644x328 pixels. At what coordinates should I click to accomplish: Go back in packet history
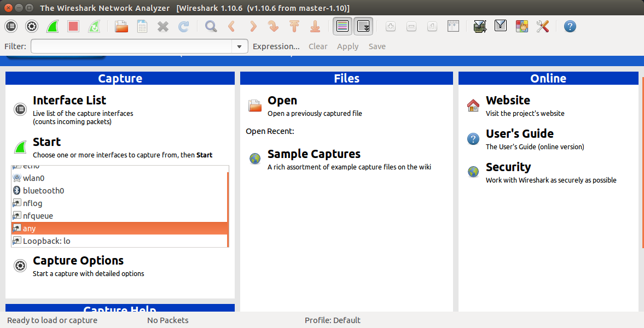[231, 26]
